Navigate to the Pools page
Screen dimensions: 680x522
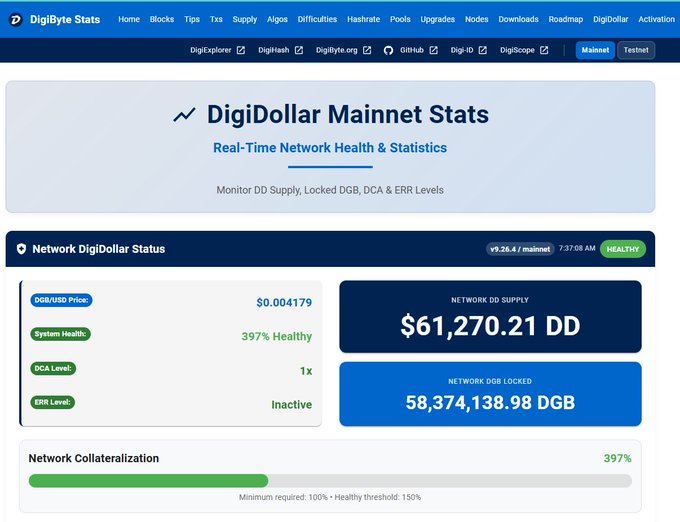tap(400, 20)
